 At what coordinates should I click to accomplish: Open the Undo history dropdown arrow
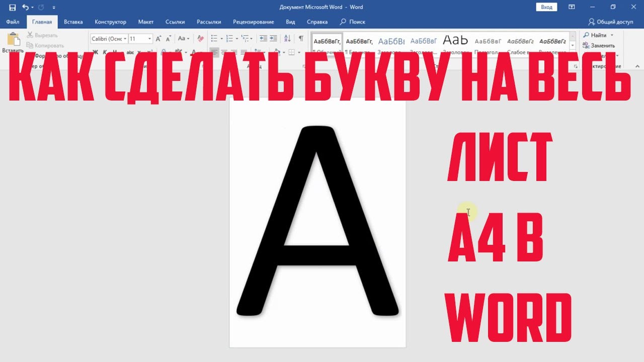point(32,8)
